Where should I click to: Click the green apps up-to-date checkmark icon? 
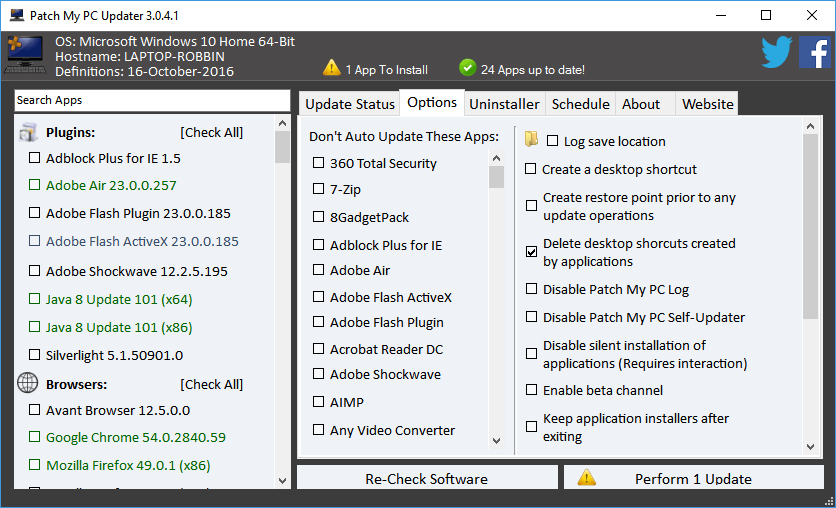pos(467,68)
